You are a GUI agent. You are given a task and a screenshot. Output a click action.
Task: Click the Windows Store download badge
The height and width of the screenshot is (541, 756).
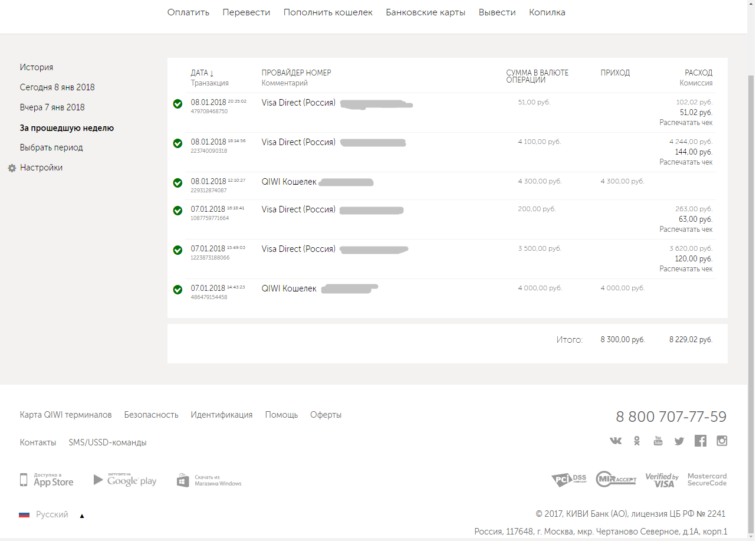tap(209, 480)
